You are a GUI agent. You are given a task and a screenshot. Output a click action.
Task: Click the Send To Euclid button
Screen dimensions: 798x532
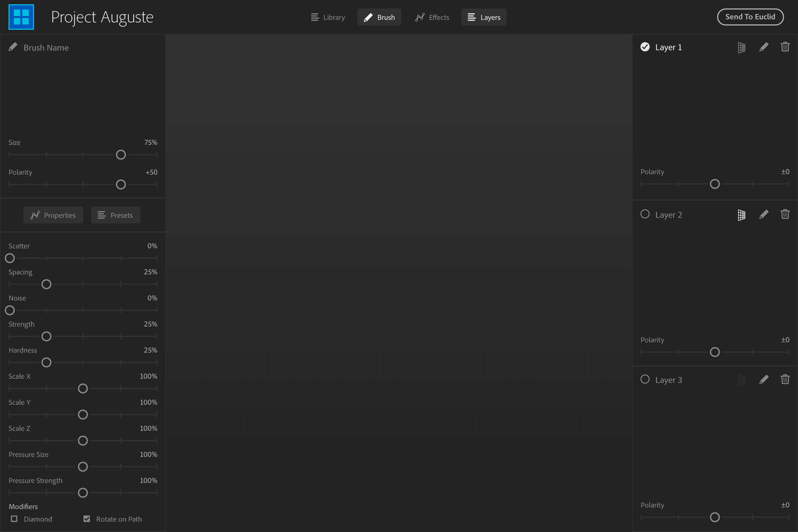tap(750, 17)
